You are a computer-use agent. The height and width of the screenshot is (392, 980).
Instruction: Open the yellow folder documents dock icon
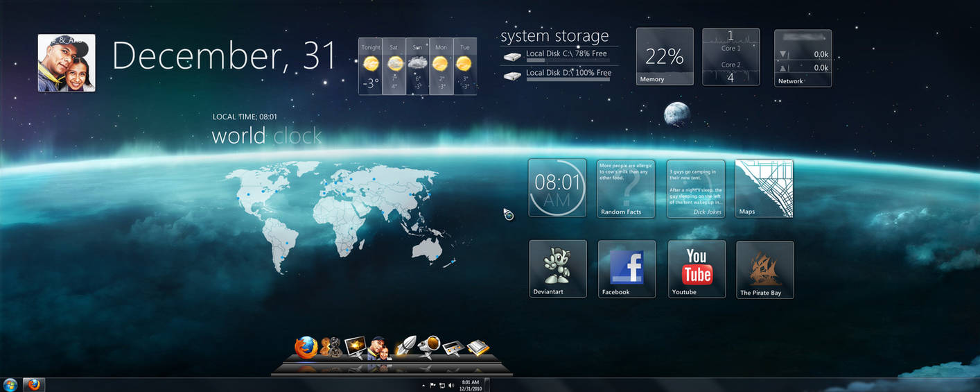pyautogui.click(x=478, y=348)
